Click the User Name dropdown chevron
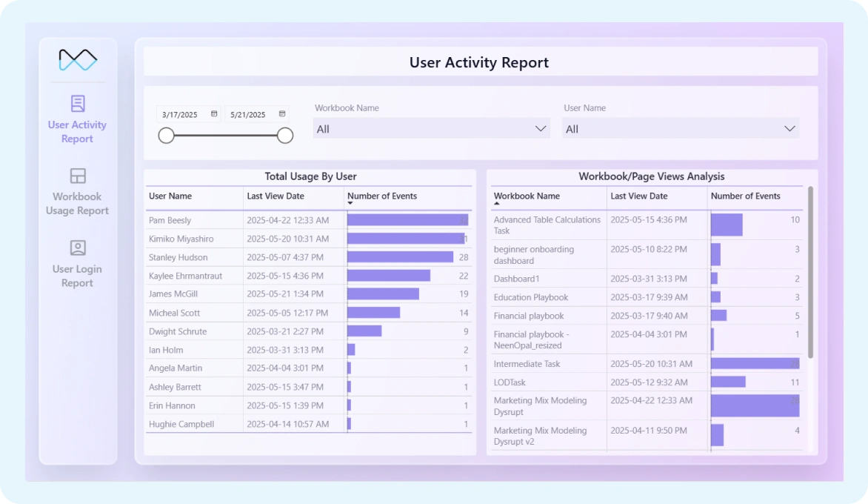 (x=789, y=128)
